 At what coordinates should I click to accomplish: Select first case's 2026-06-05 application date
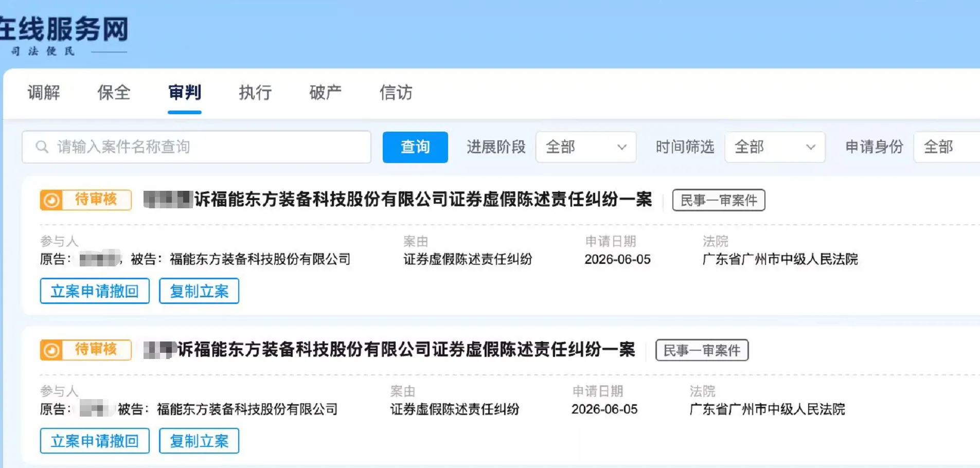(617, 259)
